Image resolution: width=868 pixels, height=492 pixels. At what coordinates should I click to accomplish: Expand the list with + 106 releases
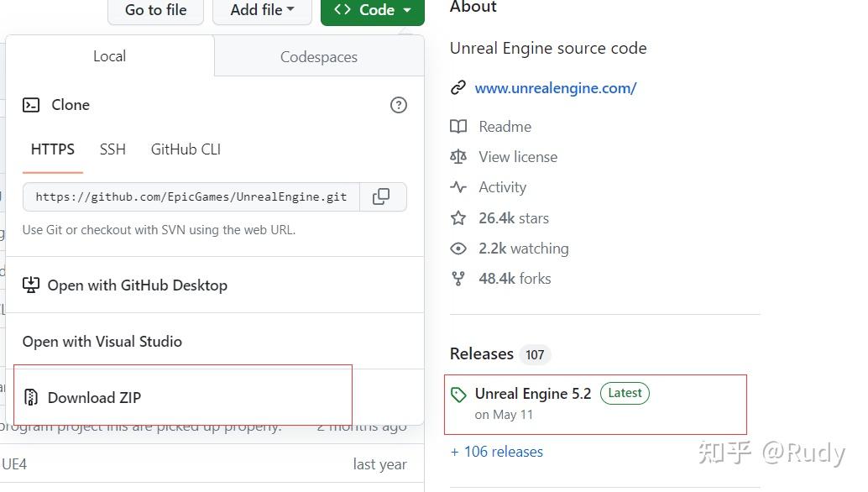[497, 451]
